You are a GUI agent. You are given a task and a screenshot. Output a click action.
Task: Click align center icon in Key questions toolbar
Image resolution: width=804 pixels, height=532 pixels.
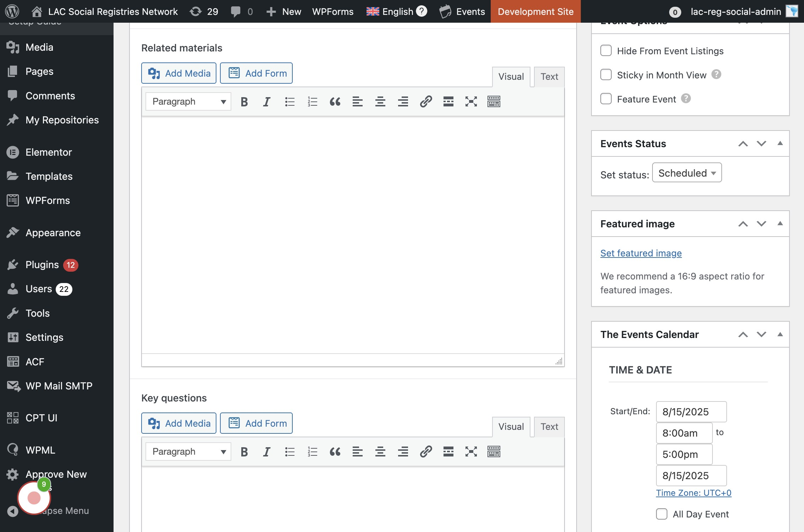pos(380,452)
